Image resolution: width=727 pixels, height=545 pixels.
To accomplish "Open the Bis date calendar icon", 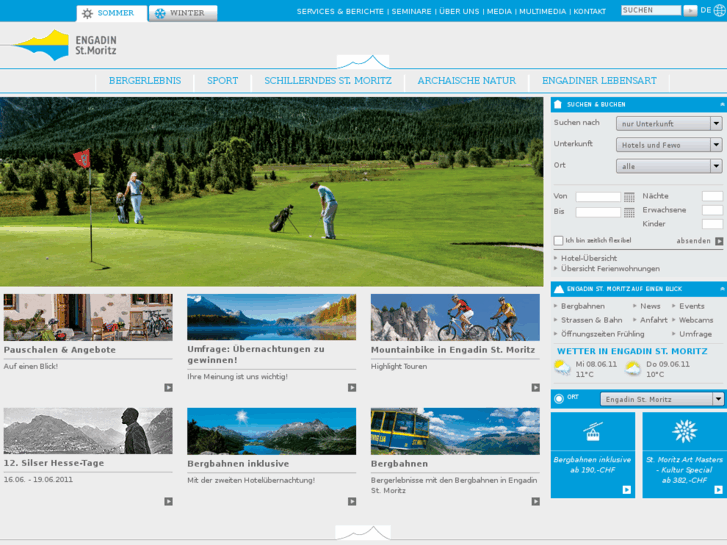I will click(x=629, y=212).
